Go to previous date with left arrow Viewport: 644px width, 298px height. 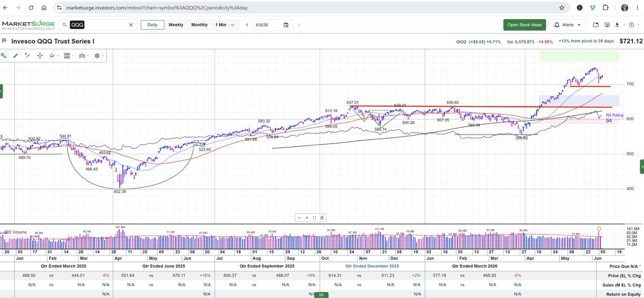[247, 25]
